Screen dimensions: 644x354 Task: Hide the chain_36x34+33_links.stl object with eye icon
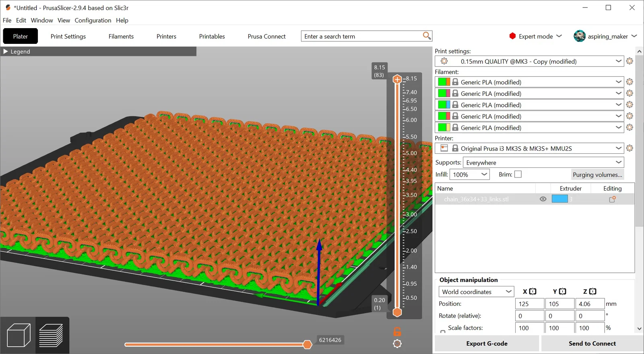click(x=543, y=199)
